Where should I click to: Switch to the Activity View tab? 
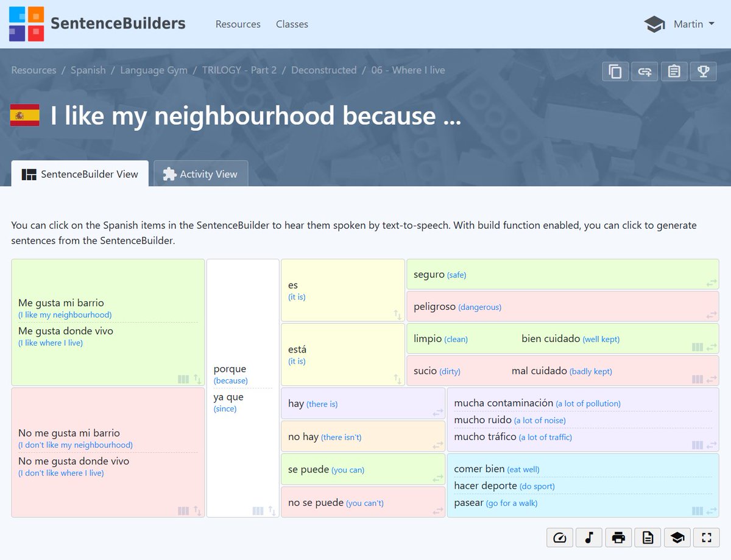pyautogui.click(x=201, y=173)
